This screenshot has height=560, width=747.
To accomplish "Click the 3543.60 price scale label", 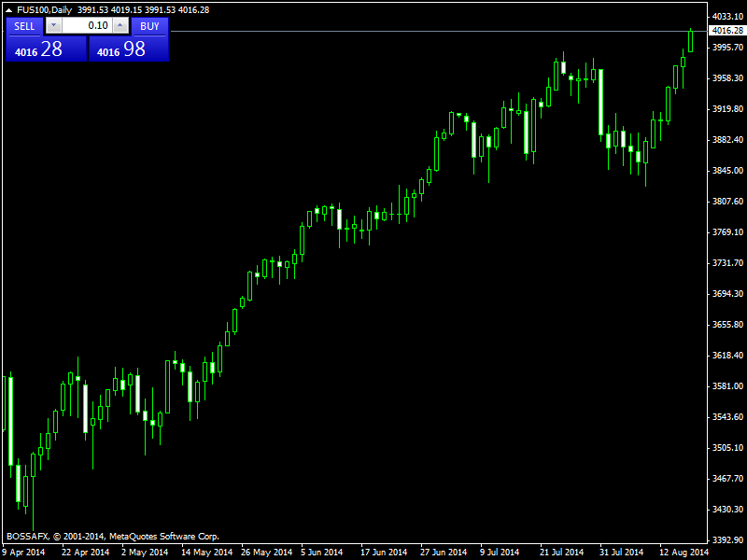I will pyautogui.click(x=727, y=416).
